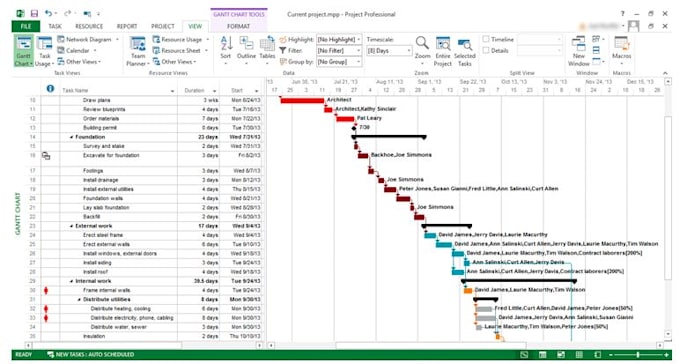Image resolution: width=680 pixels, height=364 pixels.
Task: Click the Zoom magnifier icon
Action: click(x=422, y=48)
